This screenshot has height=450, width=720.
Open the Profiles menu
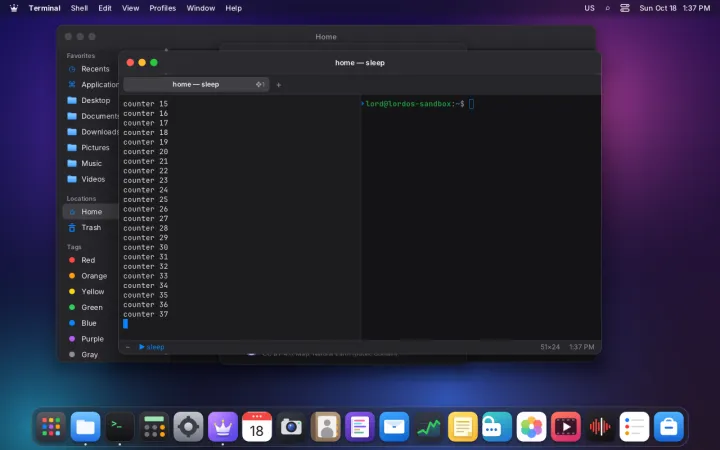[163, 8]
